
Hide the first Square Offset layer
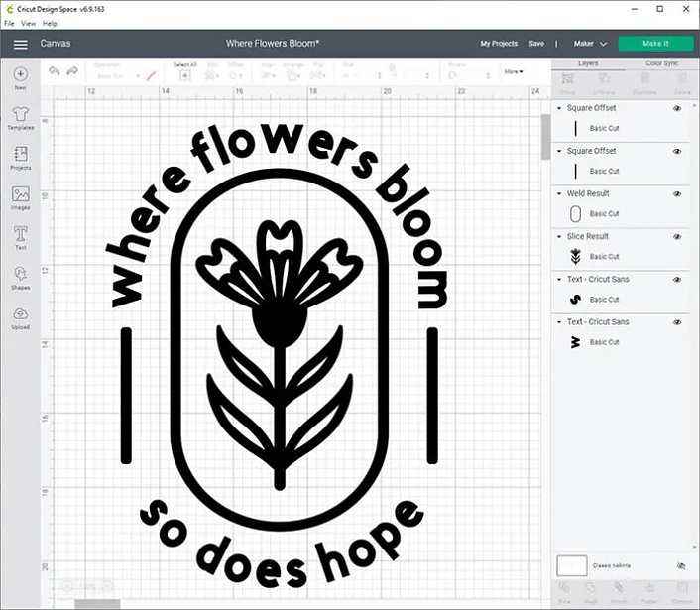pyautogui.click(x=677, y=108)
